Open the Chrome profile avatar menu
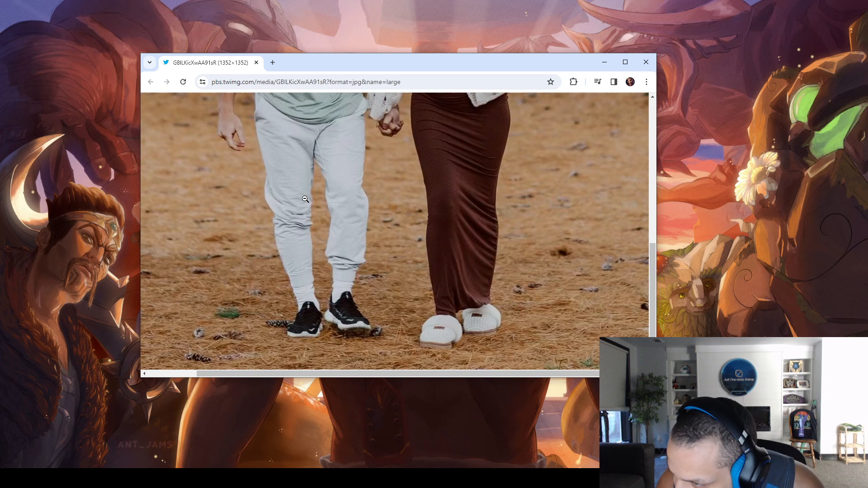Viewport: 868px width, 488px height. coord(630,82)
